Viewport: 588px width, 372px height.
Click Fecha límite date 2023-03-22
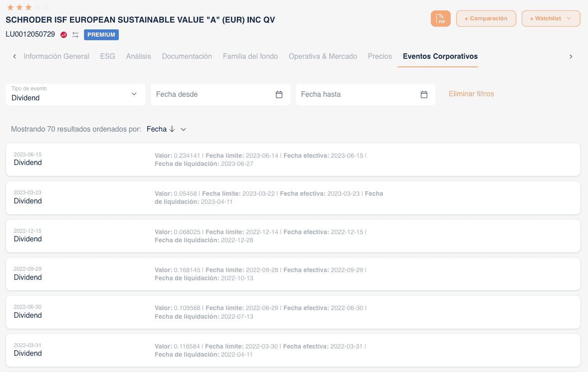(x=259, y=193)
